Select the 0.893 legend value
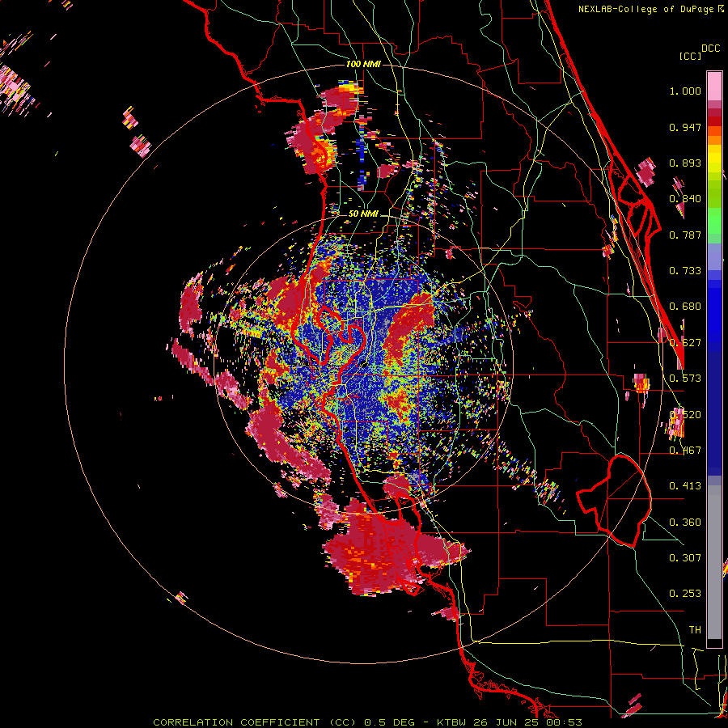 coord(685,163)
